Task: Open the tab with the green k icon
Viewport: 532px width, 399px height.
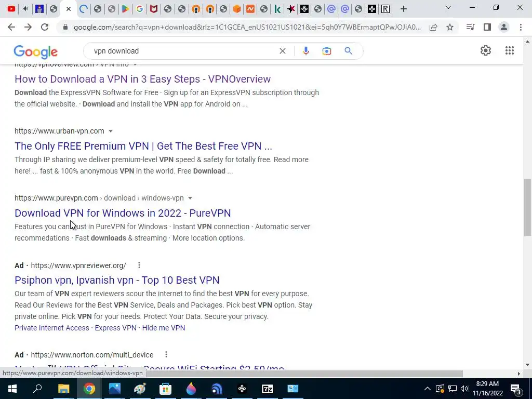Action: (277, 9)
